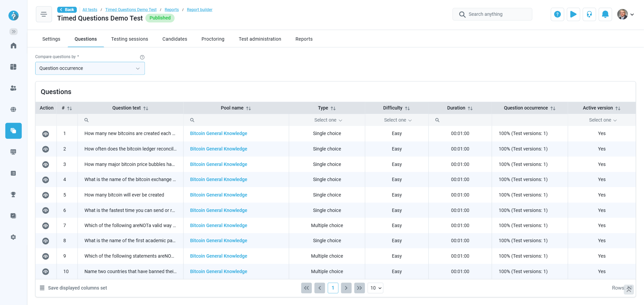Click the info icon by Compare questions

click(x=142, y=57)
